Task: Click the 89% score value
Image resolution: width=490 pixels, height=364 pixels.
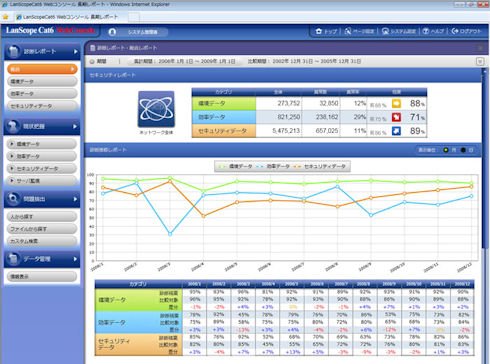Action: click(417, 131)
